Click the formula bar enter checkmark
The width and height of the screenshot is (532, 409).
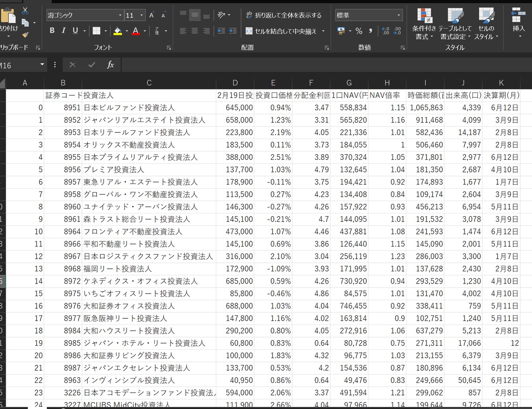(x=92, y=64)
